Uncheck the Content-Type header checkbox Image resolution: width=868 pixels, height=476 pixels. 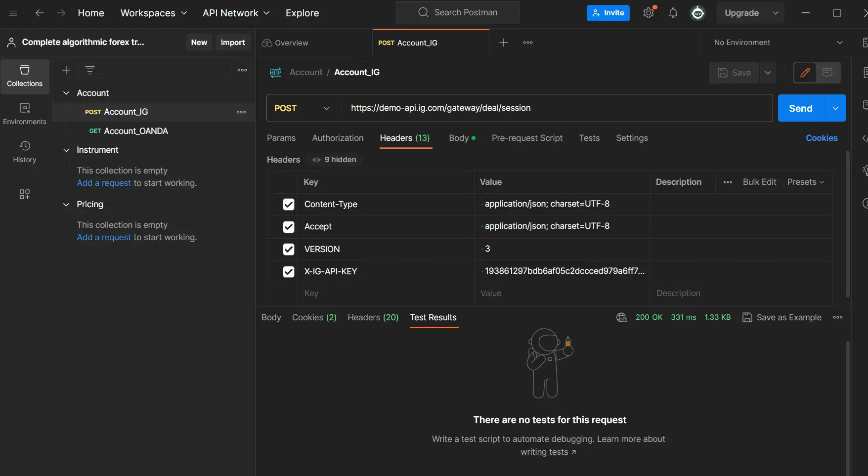coord(289,204)
